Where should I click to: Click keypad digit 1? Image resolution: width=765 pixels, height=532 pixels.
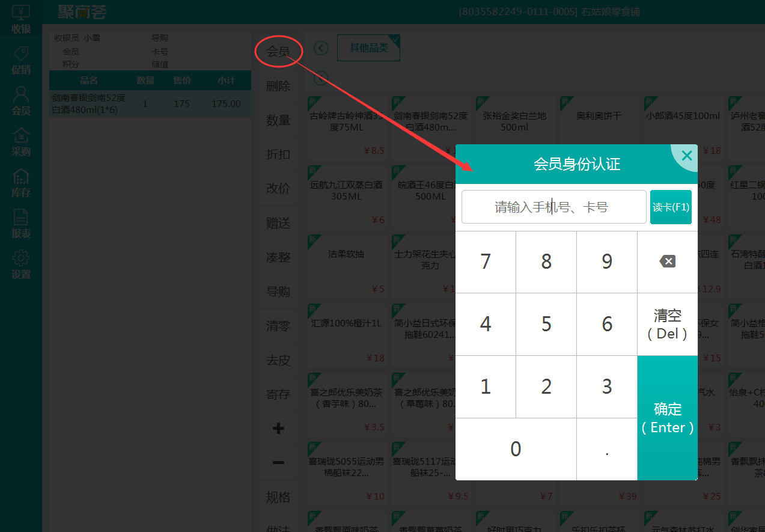486,387
